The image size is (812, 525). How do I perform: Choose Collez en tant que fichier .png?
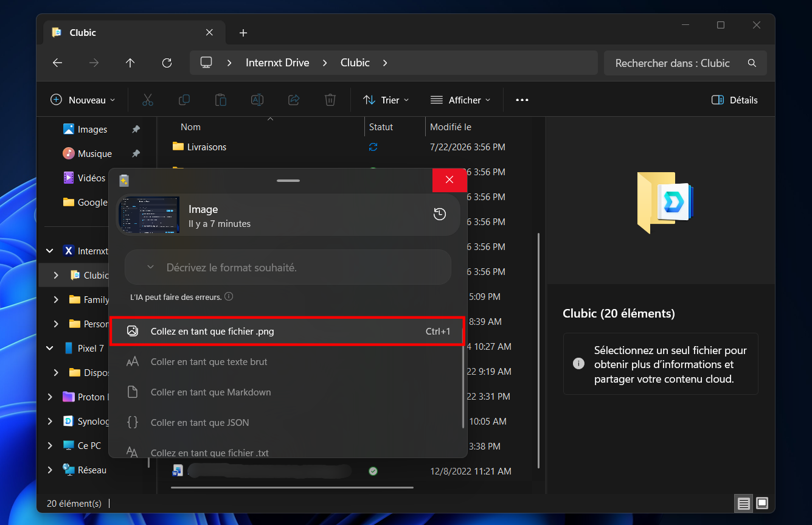286,332
